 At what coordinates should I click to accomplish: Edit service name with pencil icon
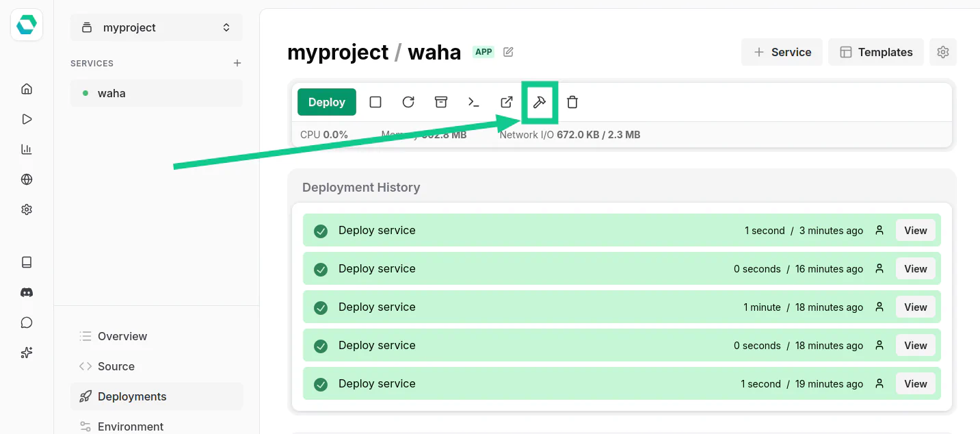[x=508, y=52]
